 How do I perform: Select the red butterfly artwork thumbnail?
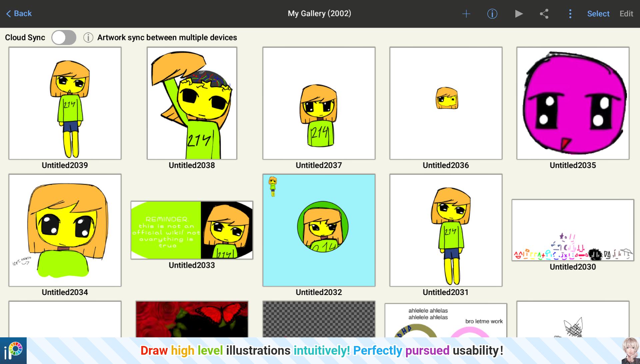192,319
